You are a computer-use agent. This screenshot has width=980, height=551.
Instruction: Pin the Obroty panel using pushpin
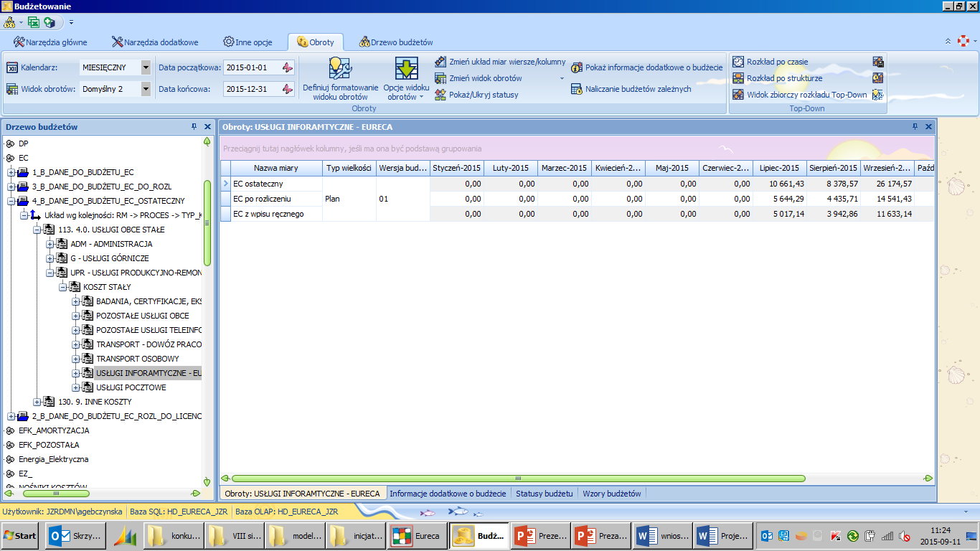[915, 126]
